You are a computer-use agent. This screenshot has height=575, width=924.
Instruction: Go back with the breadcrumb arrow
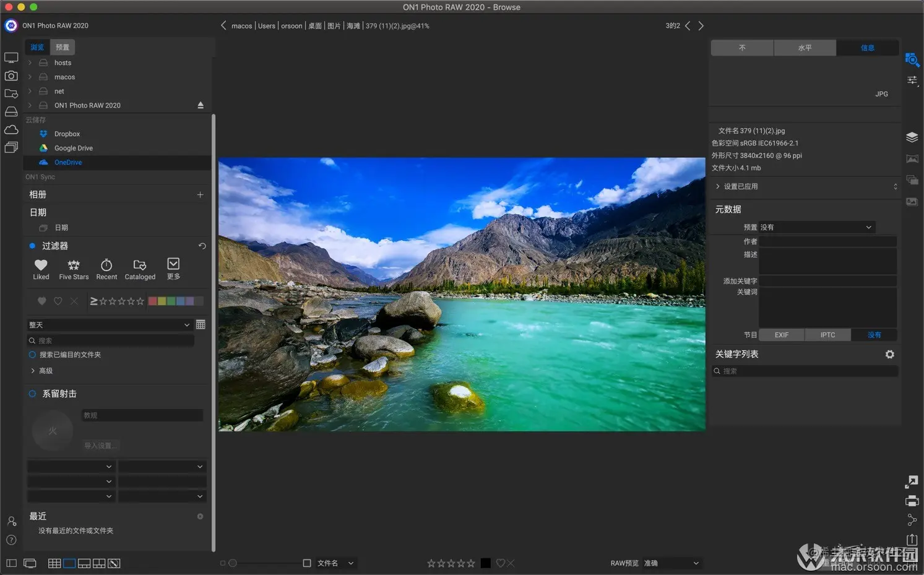[223, 25]
